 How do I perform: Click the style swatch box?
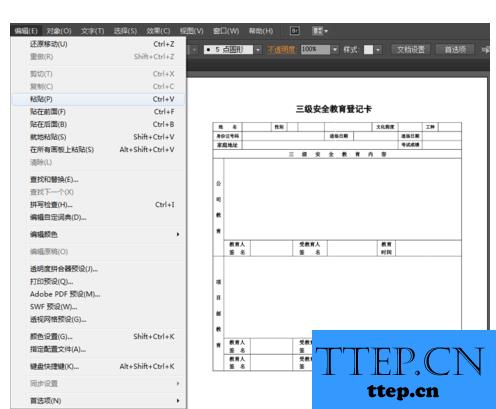[x=368, y=50]
